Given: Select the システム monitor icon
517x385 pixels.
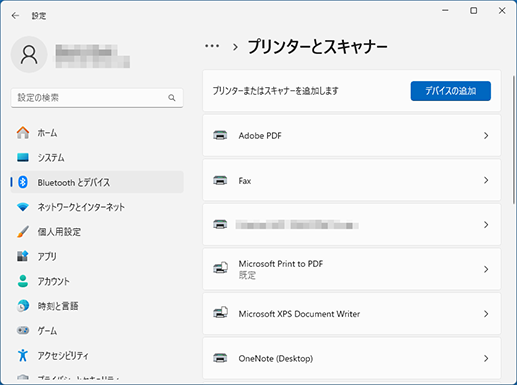Looking at the screenshot, I should tap(23, 157).
